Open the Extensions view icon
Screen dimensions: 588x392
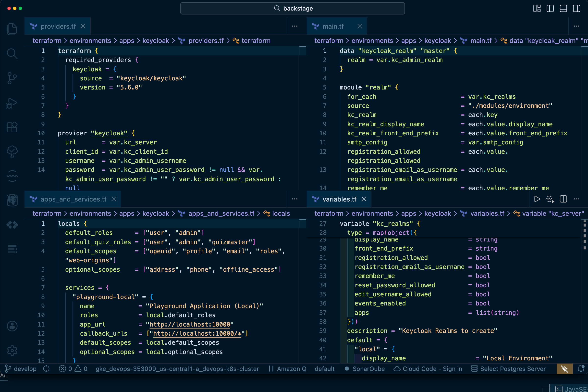[x=12, y=127]
